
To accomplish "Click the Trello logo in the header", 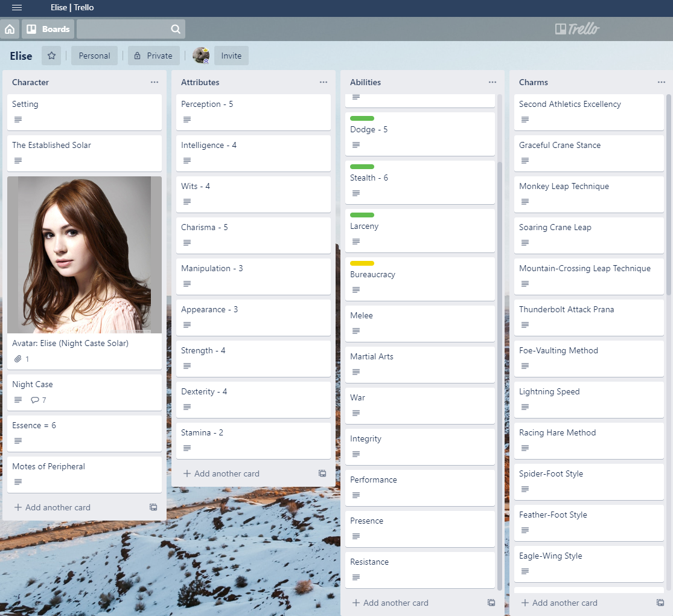I will click(576, 28).
